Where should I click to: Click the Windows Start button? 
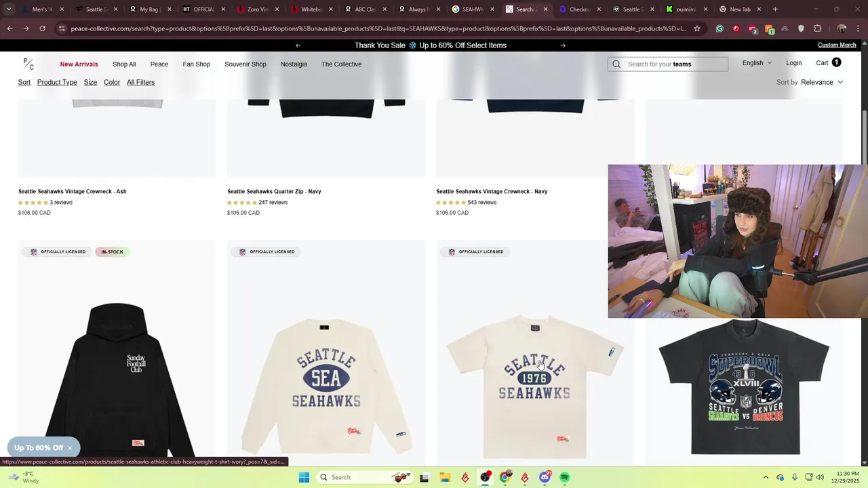[304, 477]
